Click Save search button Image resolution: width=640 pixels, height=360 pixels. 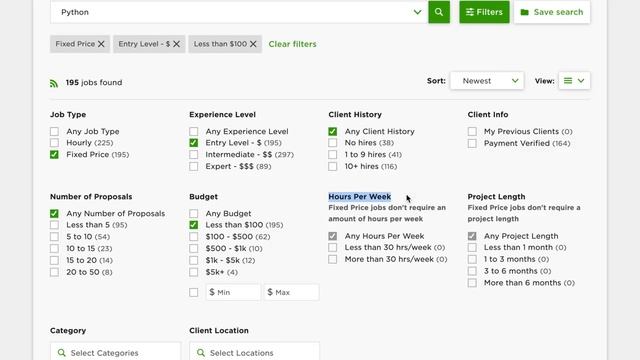point(552,12)
